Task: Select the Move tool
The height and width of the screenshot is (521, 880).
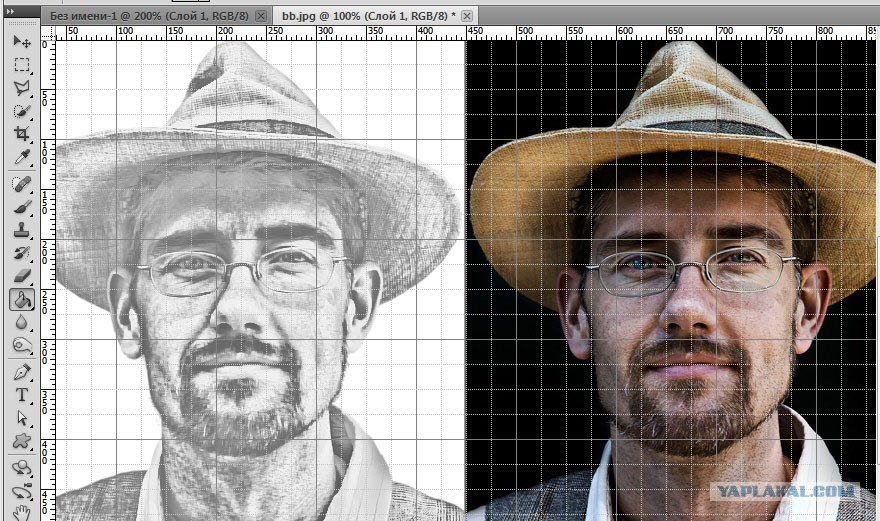Action: [22, 42]
